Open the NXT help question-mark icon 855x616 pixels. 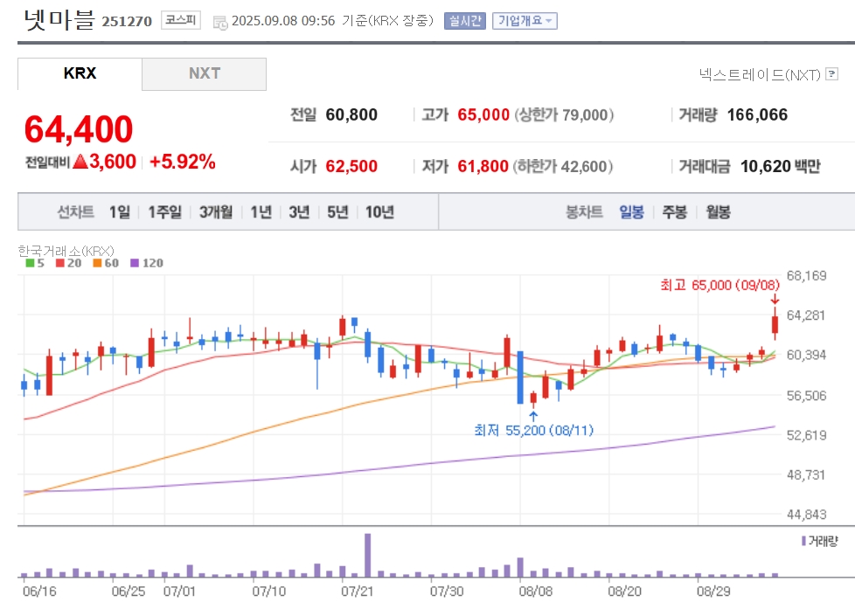tap(831, 73)
